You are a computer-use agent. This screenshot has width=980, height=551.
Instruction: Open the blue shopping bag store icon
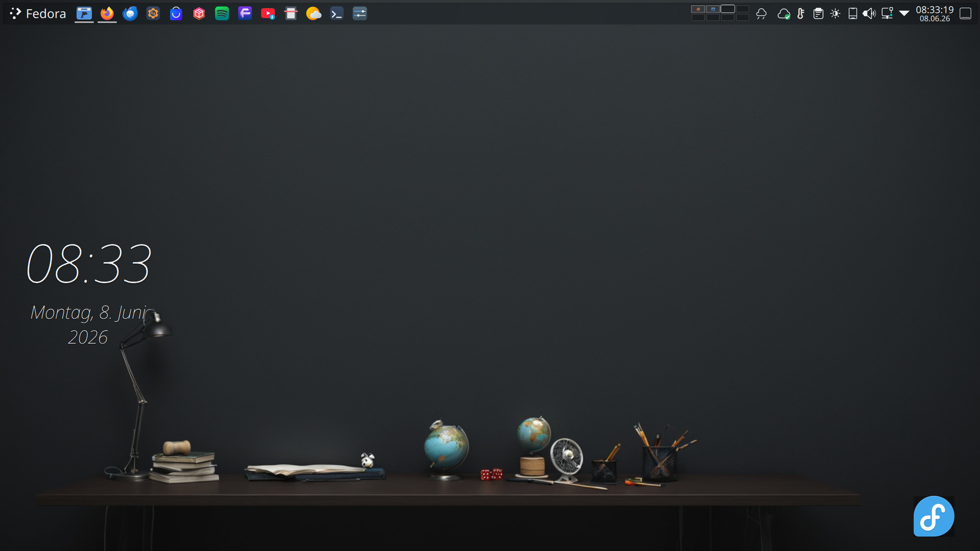(x=176, y=14)
